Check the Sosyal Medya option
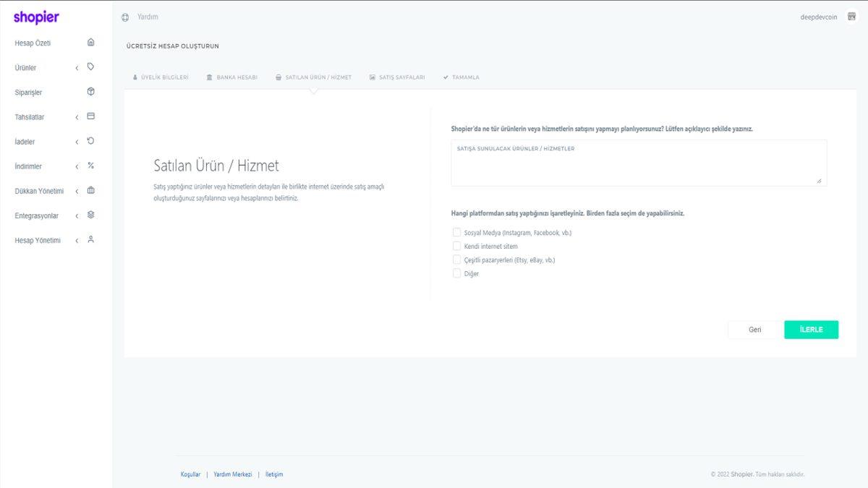This screenshot has height=488, width=868. [456, 232]
